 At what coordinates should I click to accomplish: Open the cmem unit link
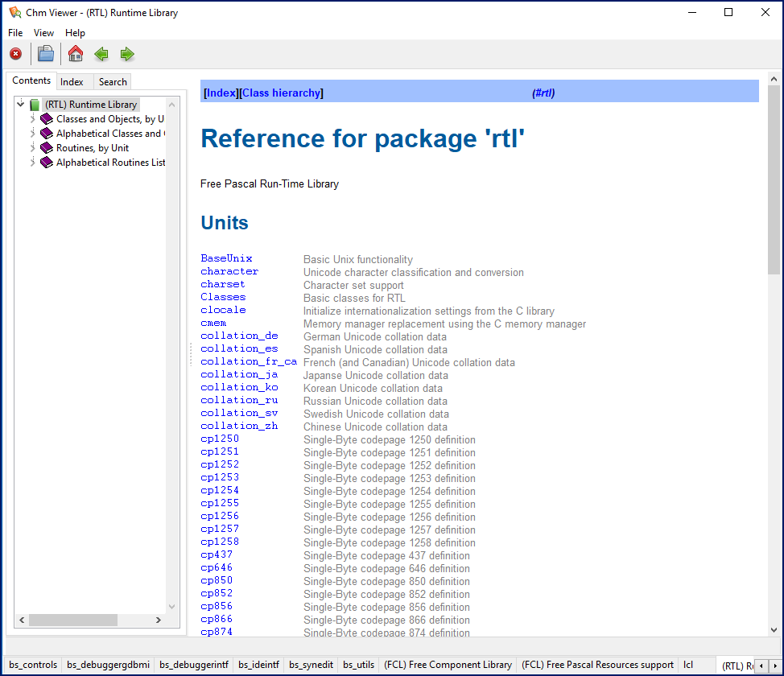213,323
